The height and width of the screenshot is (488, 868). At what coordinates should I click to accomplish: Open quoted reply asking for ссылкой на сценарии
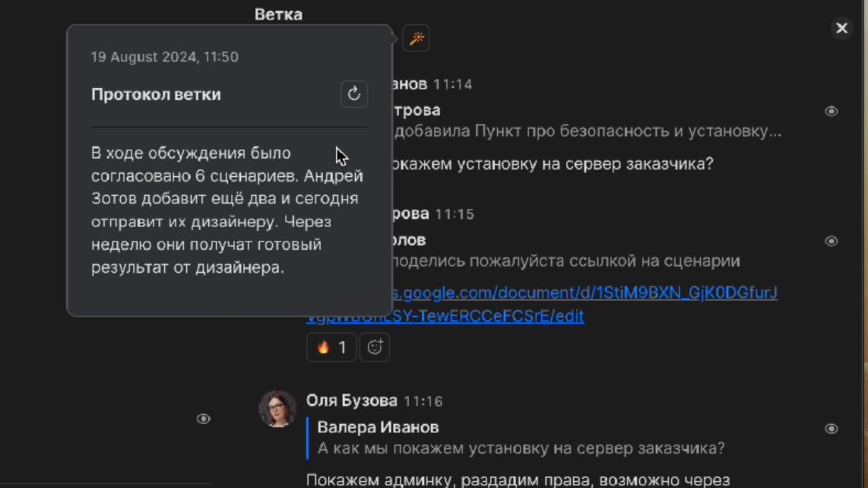coord(566,261)
